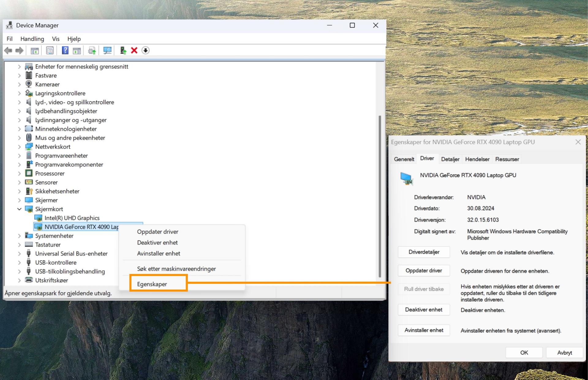Viewport: 588px width, 380px height.
Task: Click the blue Help question mark toolbar icon
Action: coord(65,50)
